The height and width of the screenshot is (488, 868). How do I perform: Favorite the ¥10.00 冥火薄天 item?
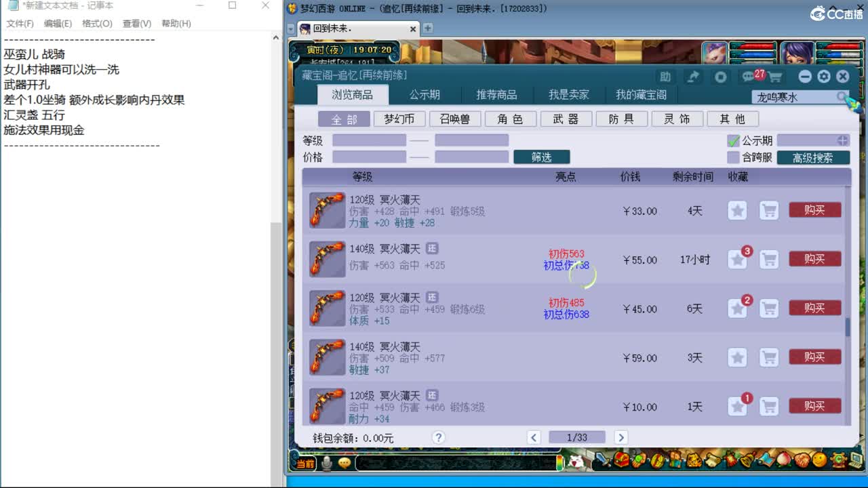(x=737, y=407)
